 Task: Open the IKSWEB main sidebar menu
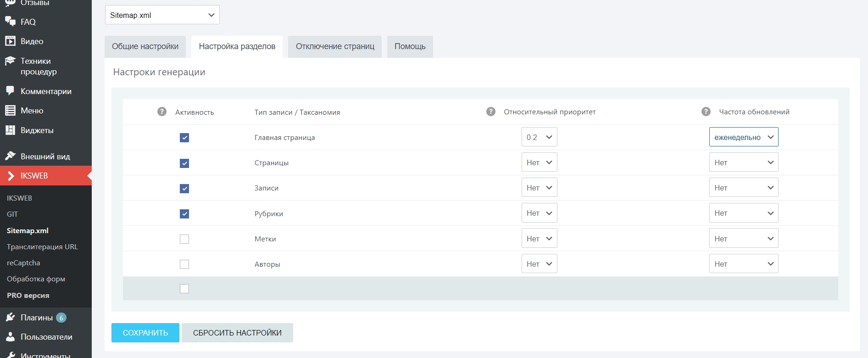click(46, 175)
